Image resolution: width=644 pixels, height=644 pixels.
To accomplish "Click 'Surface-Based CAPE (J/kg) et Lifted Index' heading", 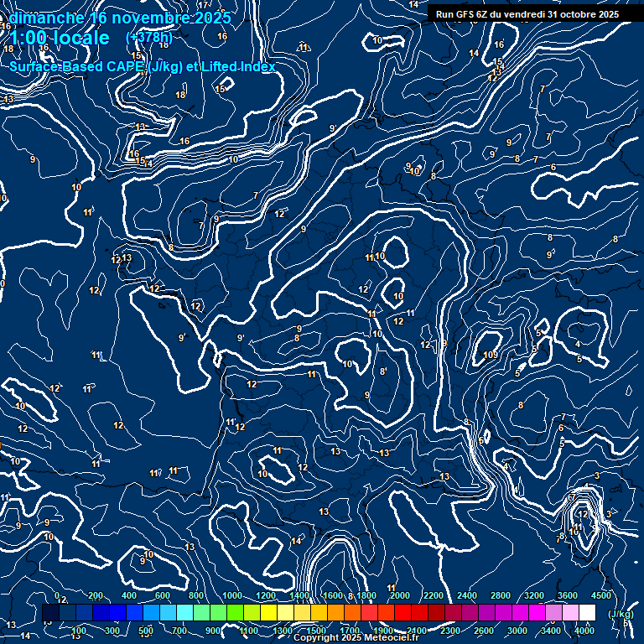I will 143,66.
